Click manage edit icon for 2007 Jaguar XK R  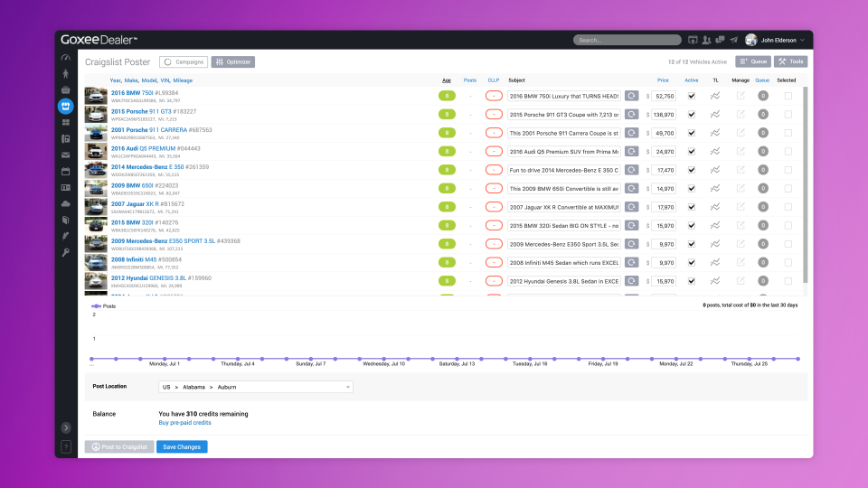coord(741,207)
